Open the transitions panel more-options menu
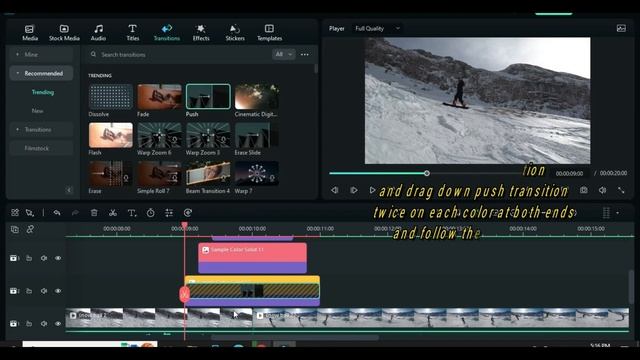Image resolution: width=640 pixels, height=360 pixels. click(305, 54)
